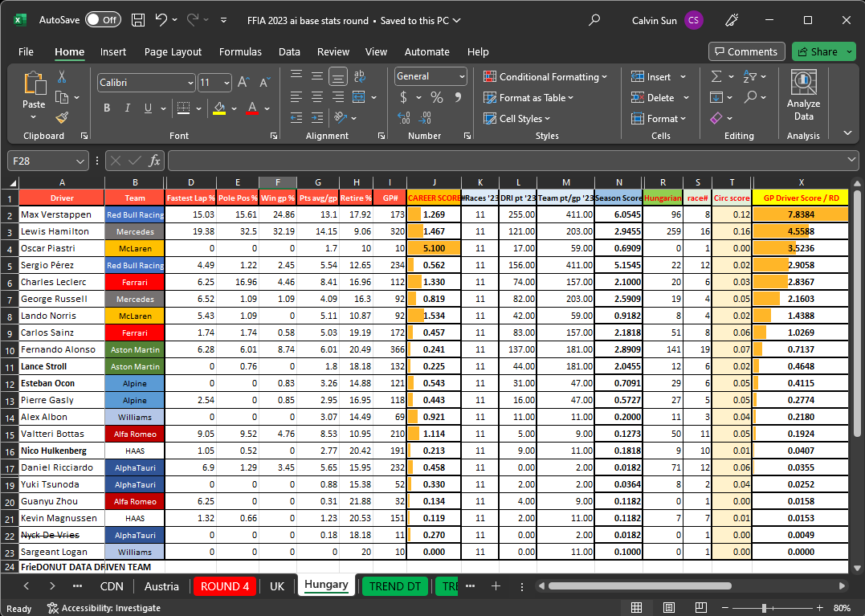Open the Data ribbon tab
The image size is (865, 616).
pos(289,52)
